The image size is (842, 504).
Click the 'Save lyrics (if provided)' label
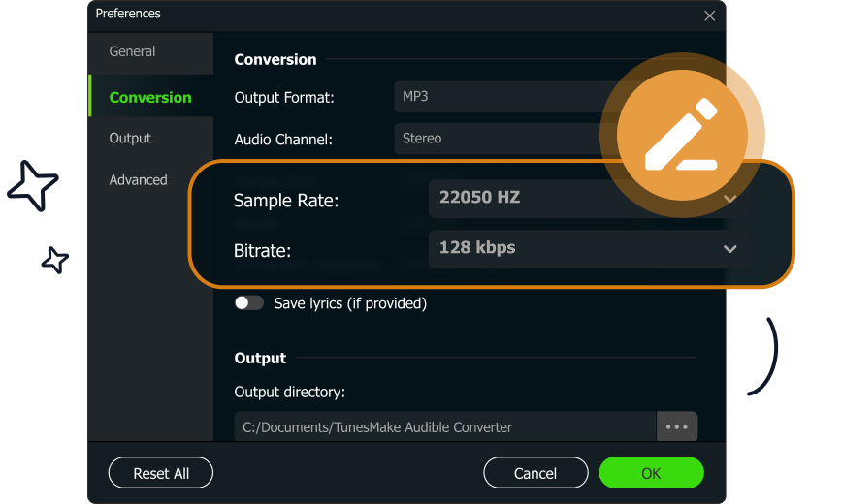350,303
